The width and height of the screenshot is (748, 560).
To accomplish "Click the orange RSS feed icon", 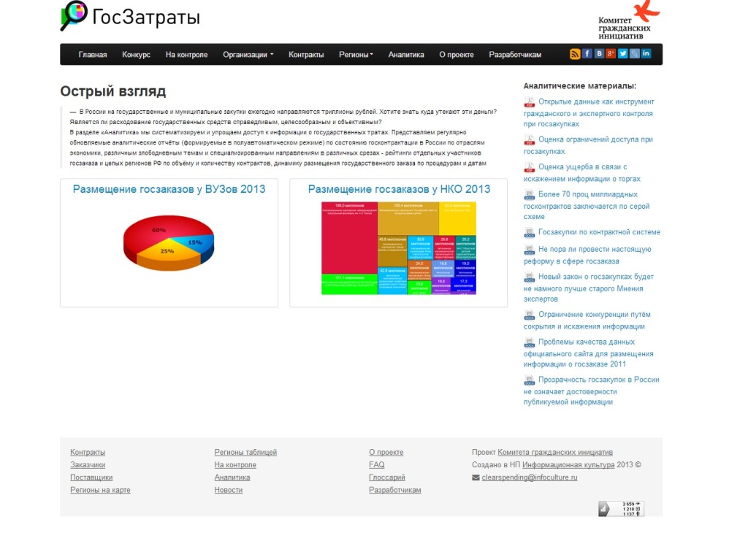I will pyautogui.click(x=575, y=54).
